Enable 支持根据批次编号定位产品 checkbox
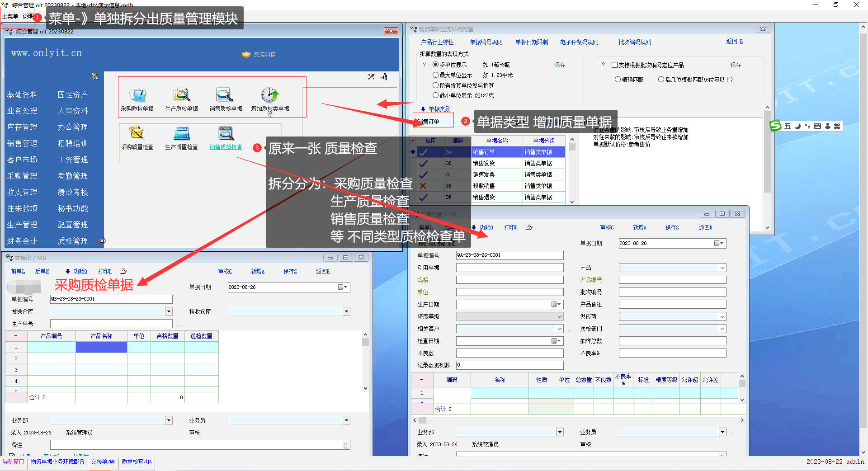 (614, 65)
